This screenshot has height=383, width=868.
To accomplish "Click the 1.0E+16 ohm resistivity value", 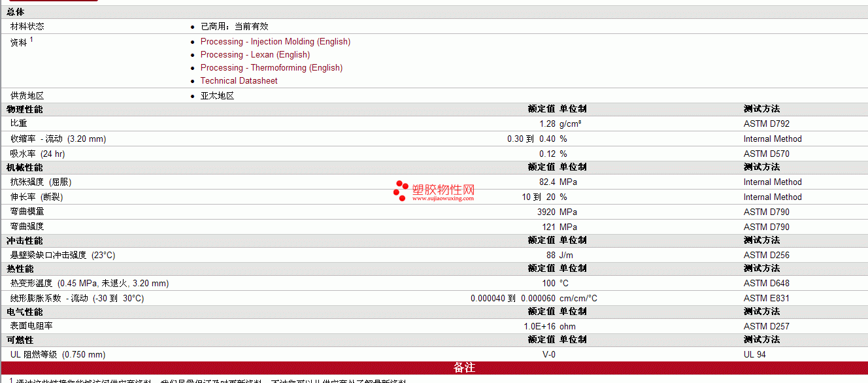I will 550,326.
